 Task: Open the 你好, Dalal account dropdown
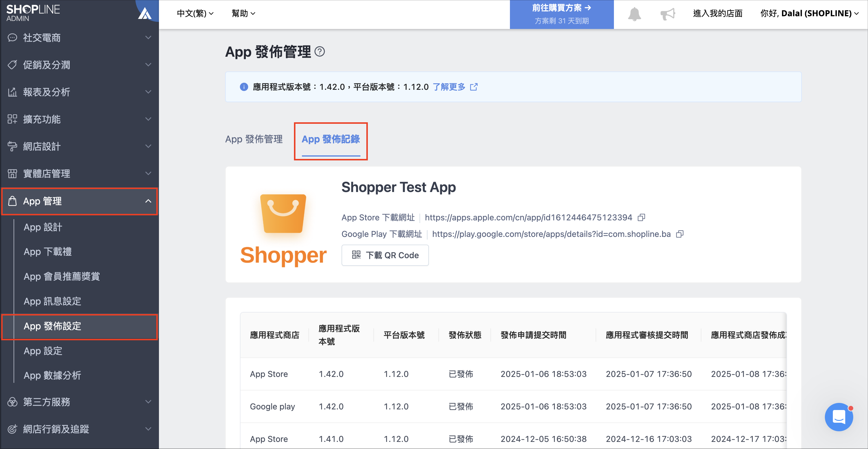click(x=810, y=14)
